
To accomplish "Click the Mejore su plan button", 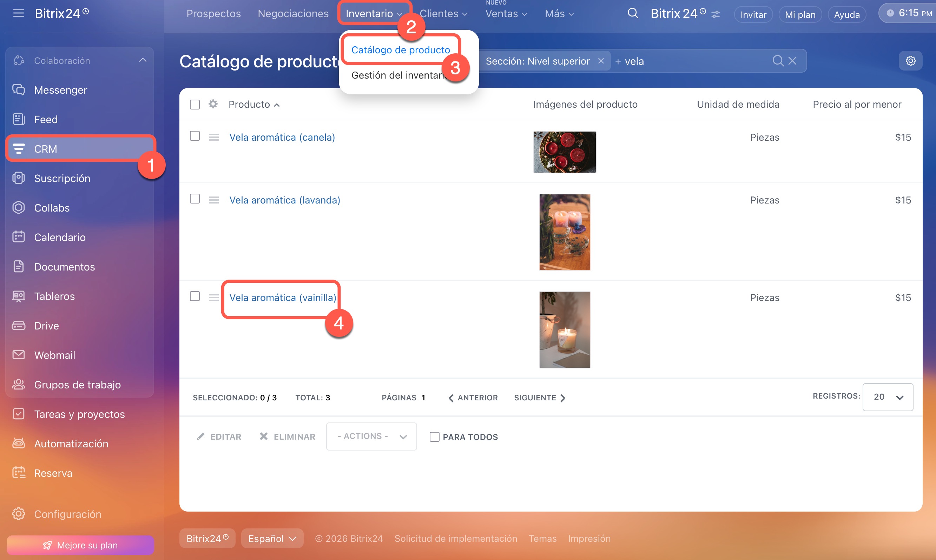I will pos(80,545).
